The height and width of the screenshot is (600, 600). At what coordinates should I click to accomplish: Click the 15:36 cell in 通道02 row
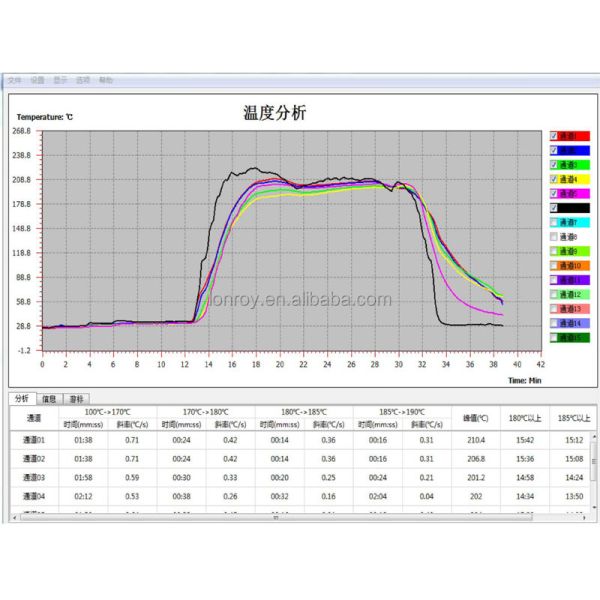click(x=525, y=459)
